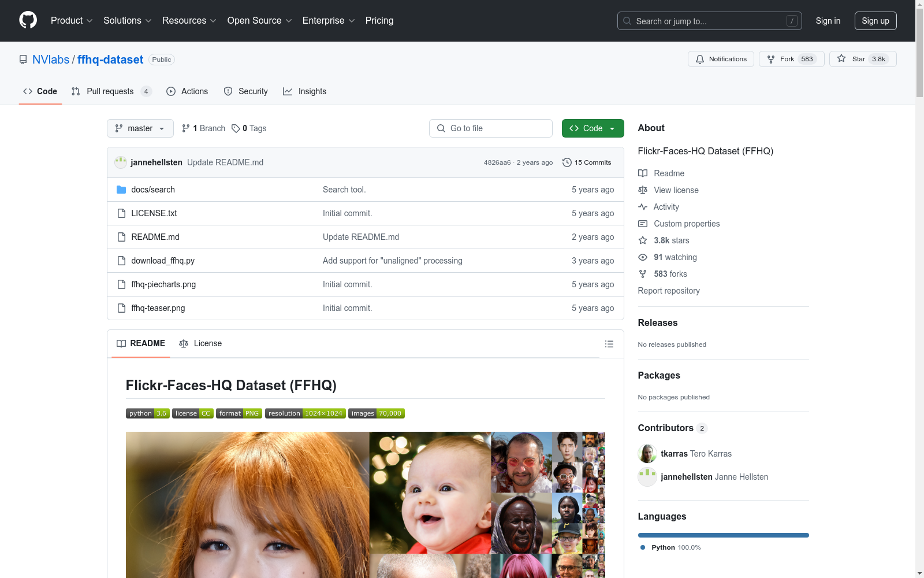Switch to the Code tab
This screenshot has width=924, height=578.
tap(40, 91)
